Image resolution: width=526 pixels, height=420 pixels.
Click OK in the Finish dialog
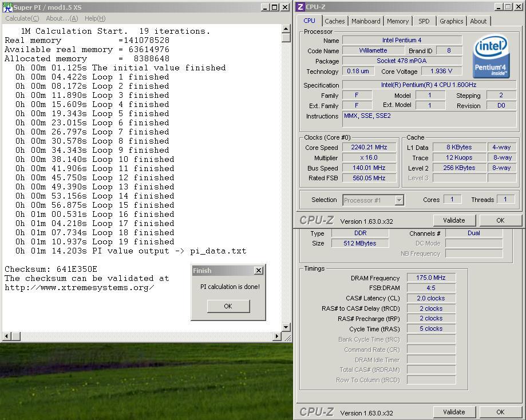[228, 306]
